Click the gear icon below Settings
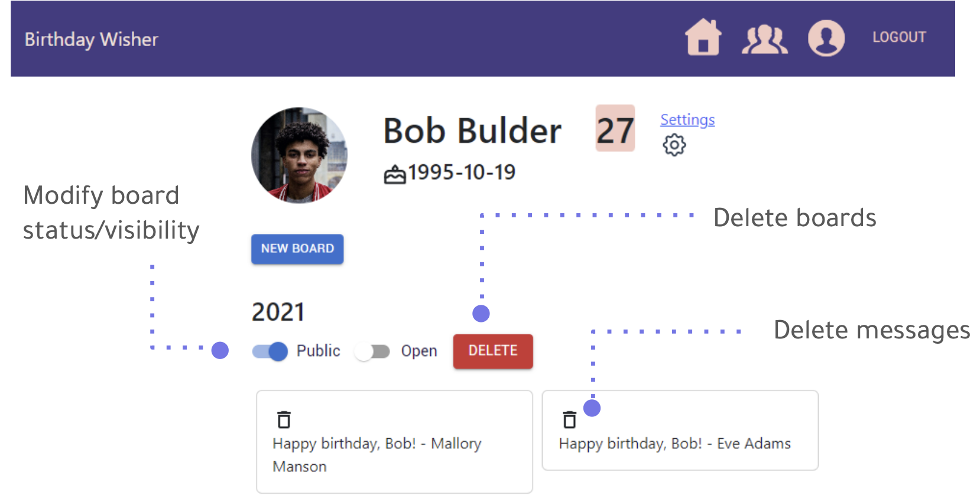The width and height of the screenshot is (980, 502). click(x=674, y=144)
